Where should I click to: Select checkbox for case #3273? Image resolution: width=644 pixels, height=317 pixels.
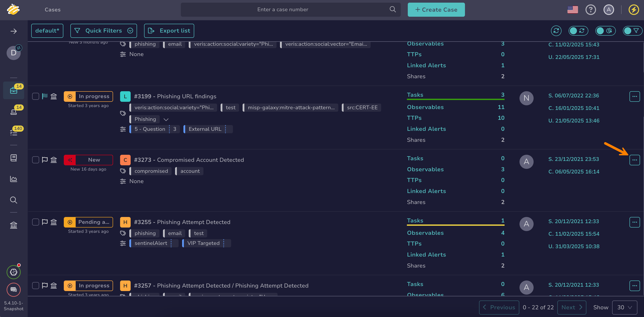point(35,160)
